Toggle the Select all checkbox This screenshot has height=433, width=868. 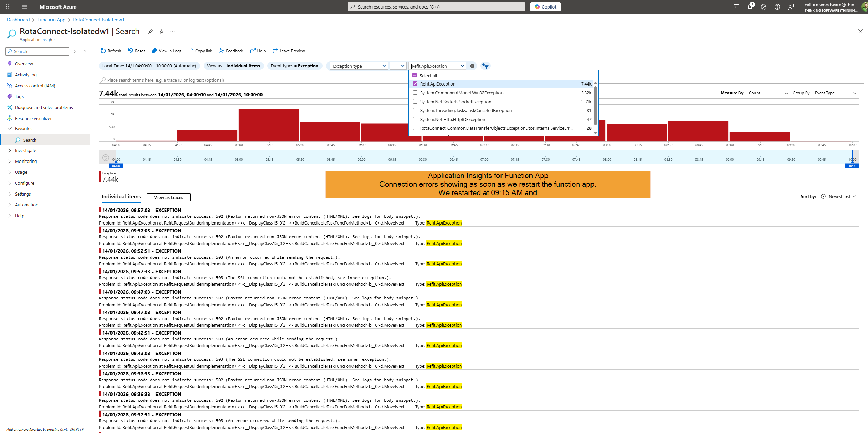(x=415, y=75)
